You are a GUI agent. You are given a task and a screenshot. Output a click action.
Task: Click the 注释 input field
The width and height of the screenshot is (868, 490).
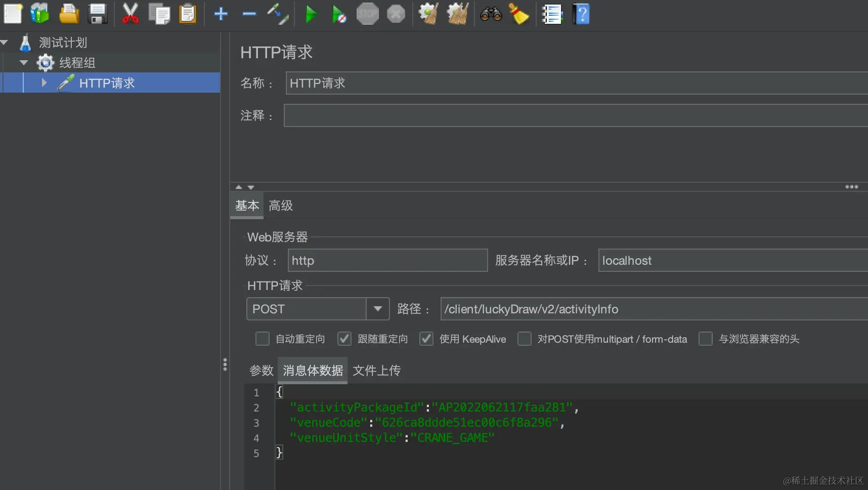(x=576, y=115)
